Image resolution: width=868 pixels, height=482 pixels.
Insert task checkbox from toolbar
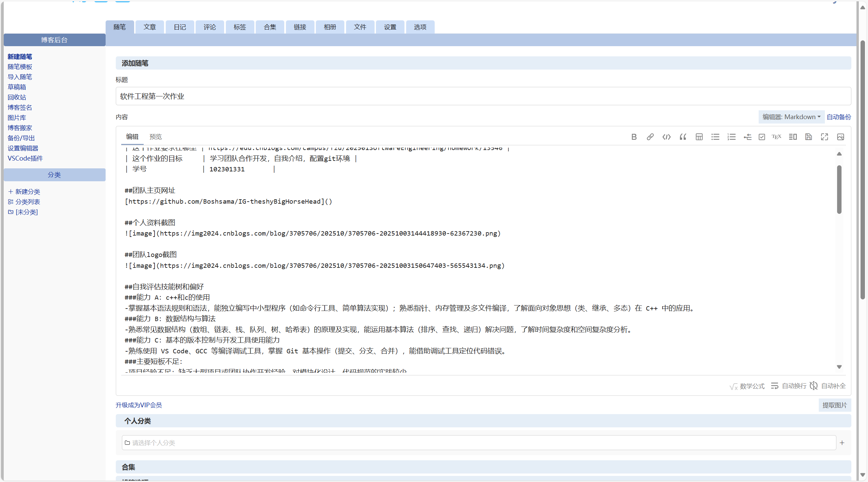point(762,137)
